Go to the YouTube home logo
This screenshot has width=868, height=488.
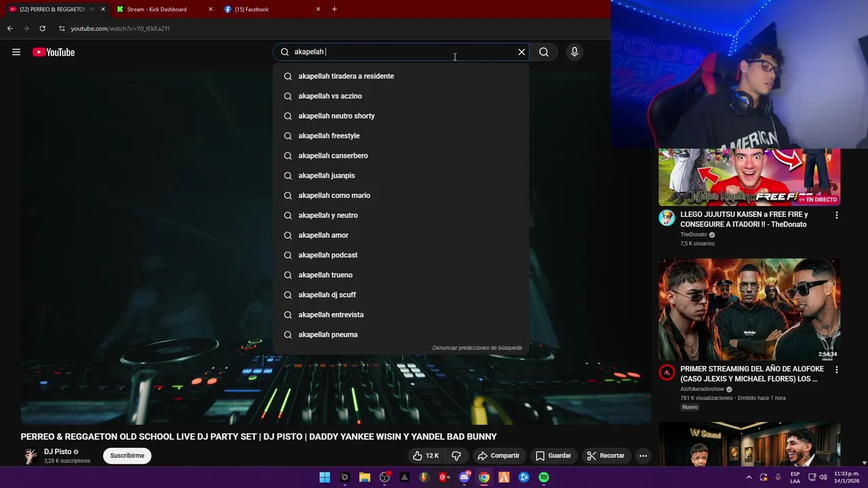point(54,52)
